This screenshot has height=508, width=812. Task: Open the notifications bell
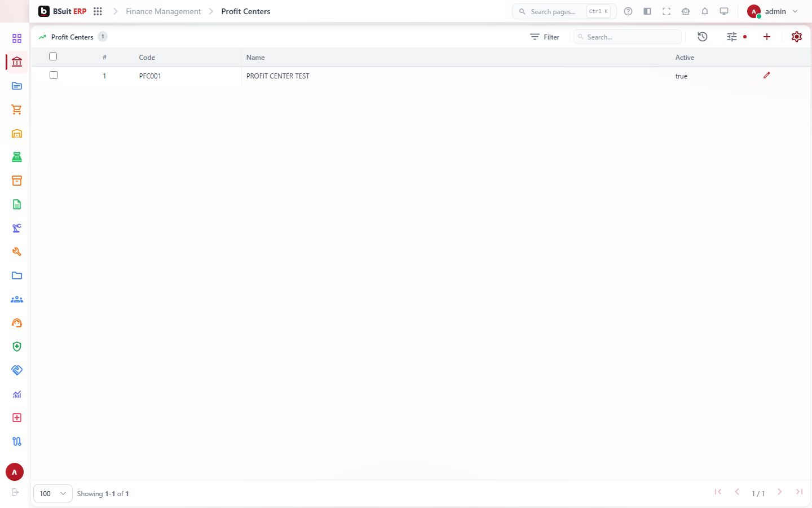(x=705, y=11)
